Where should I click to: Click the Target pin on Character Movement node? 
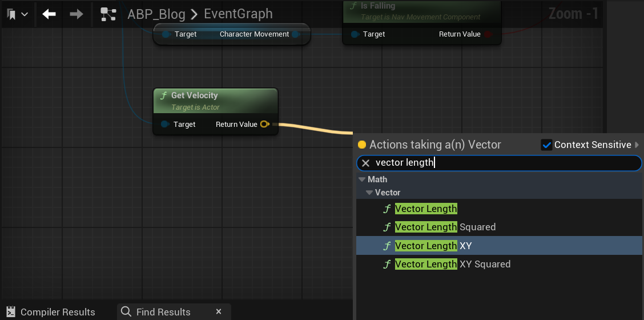click(x=166, y=34)
